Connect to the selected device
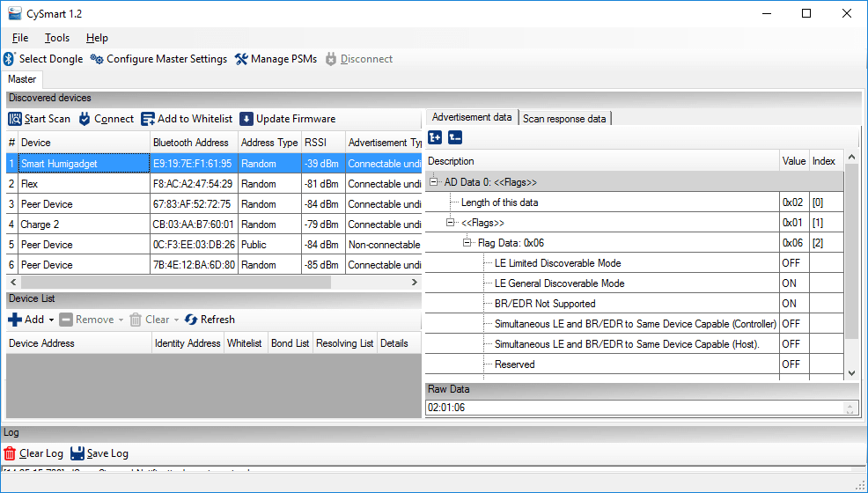 pyautogui.click(x=106, y=119)
